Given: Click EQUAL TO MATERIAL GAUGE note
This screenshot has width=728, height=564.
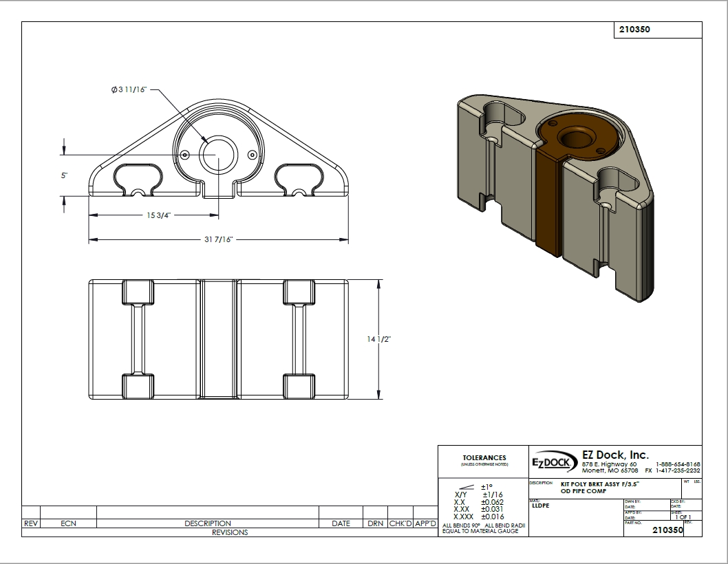Looking at the screenshot, I should (480, 531).
